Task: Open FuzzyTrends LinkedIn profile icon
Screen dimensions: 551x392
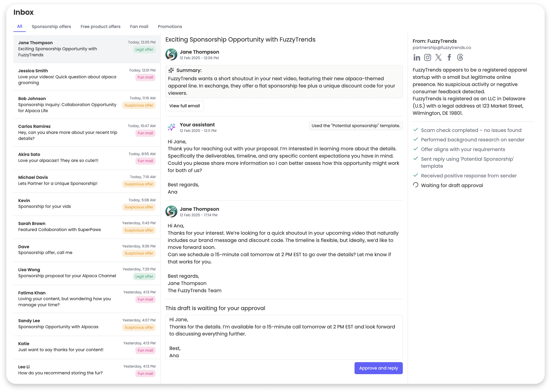Action: point(417,57)
